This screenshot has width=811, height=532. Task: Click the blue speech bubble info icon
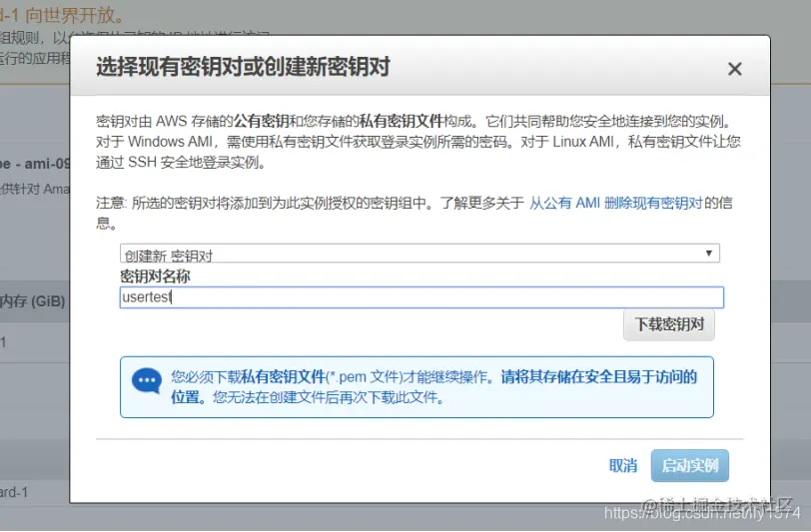pos(147,381)
